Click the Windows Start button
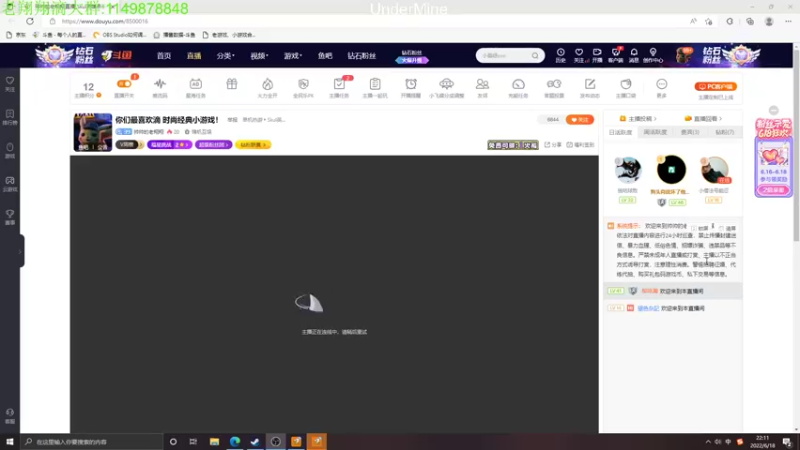800x450 pixels. point(10,441)
